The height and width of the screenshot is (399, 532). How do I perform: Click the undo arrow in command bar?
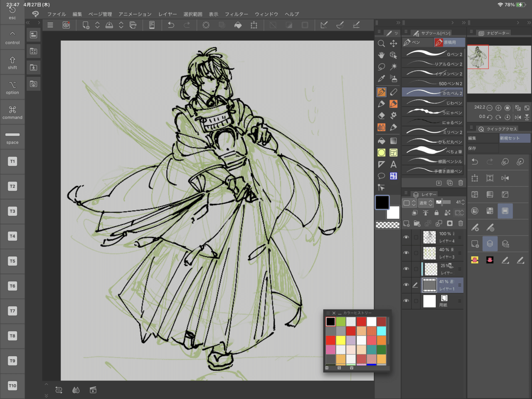[x=171, y=25]
